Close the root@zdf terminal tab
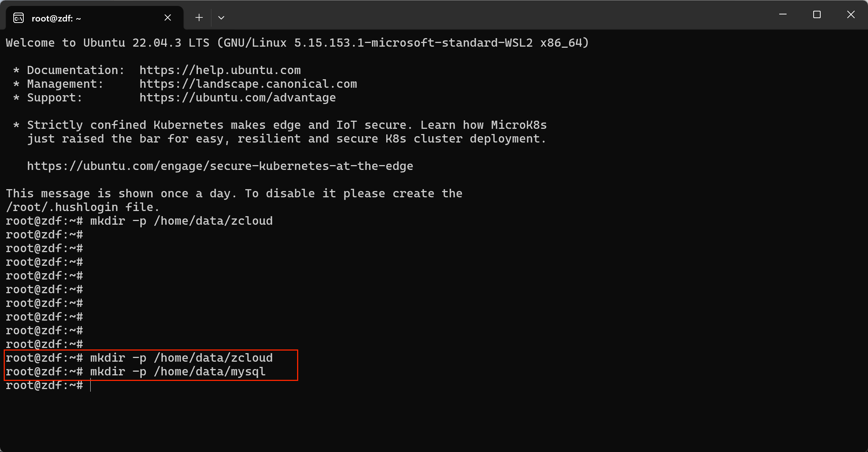This screenshot has height=452, width=868. click(x=168, y=18)
